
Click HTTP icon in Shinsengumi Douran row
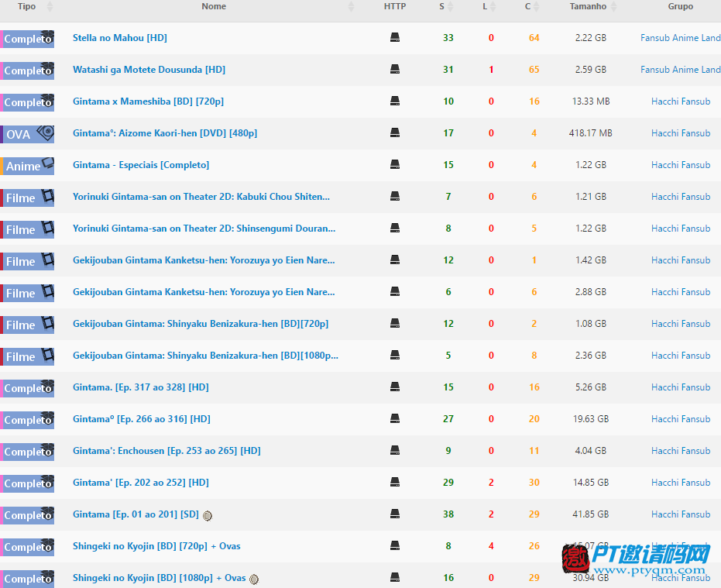394,229
